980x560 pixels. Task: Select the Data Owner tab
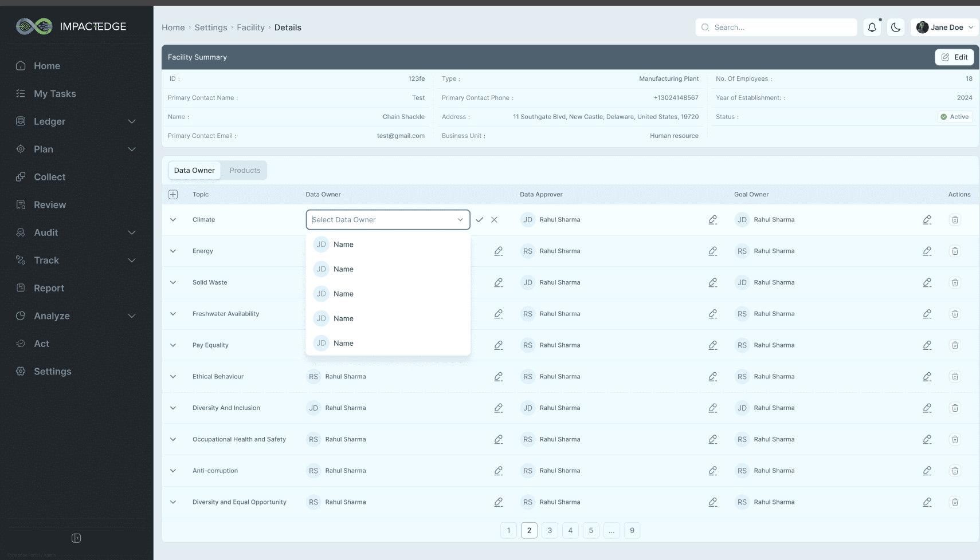[194, 170]
